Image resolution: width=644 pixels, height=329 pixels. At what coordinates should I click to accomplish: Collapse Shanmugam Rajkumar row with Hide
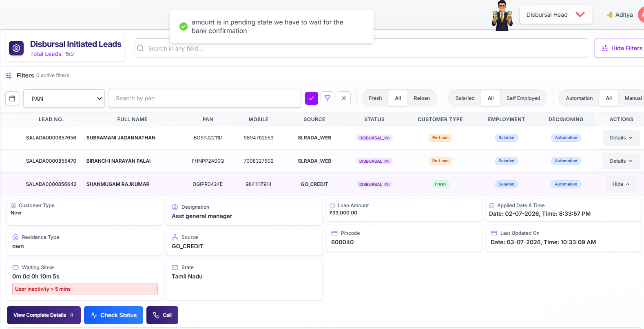(x=621, y=184)
